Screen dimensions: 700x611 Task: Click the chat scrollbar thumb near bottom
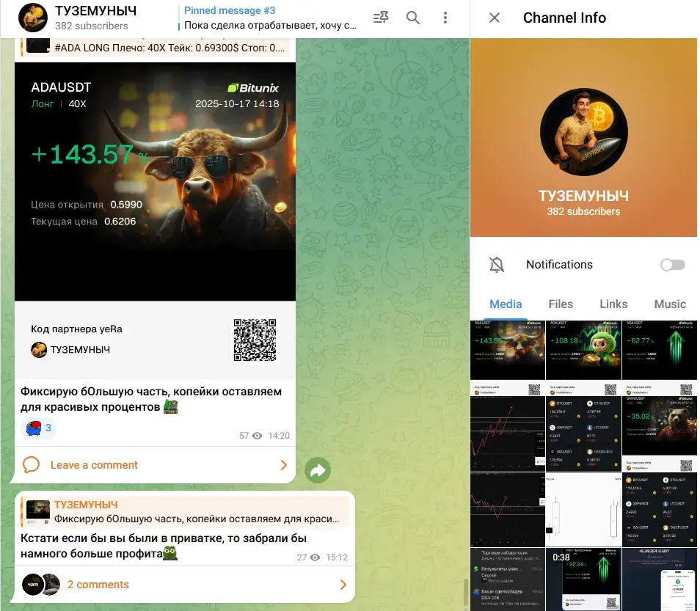[x=464, y=593]
